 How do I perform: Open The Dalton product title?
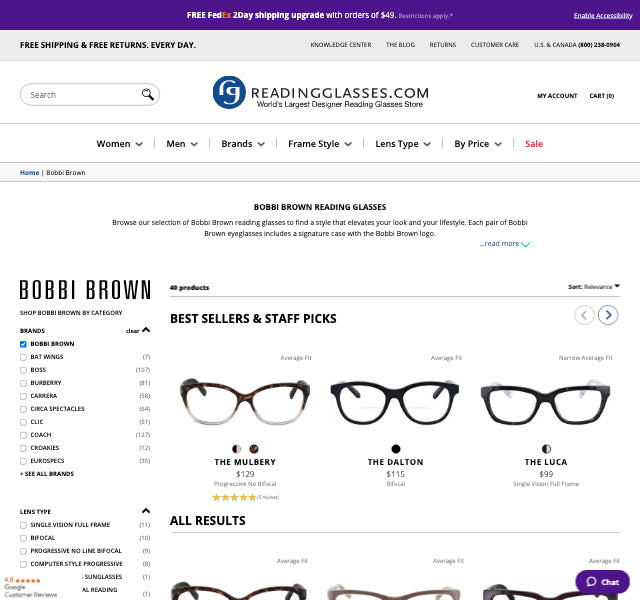396,462
